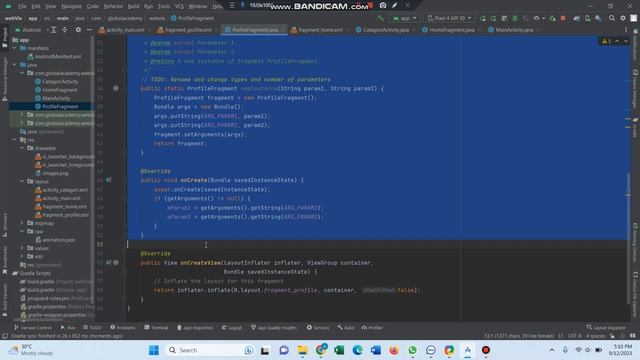Open the Navigate menu
This screenshot has width=640, height=360.
[x=71, y=7]
